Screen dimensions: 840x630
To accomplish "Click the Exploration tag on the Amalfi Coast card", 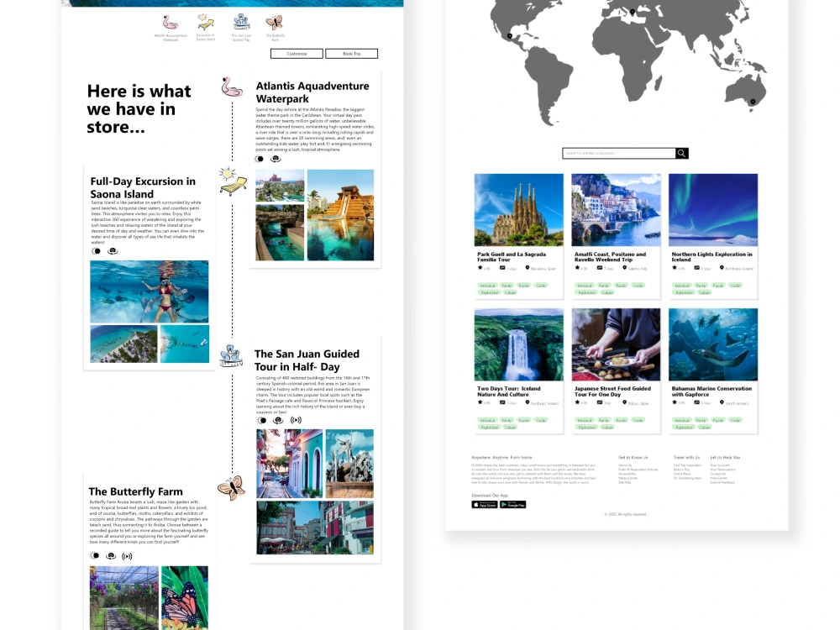I will pos(586,292).
